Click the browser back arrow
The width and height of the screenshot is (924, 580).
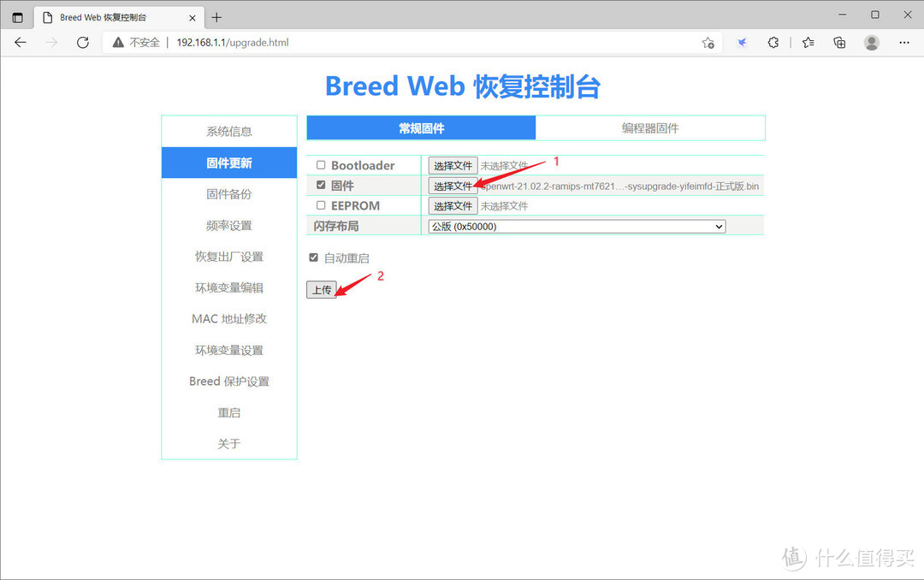pos(21,42)
